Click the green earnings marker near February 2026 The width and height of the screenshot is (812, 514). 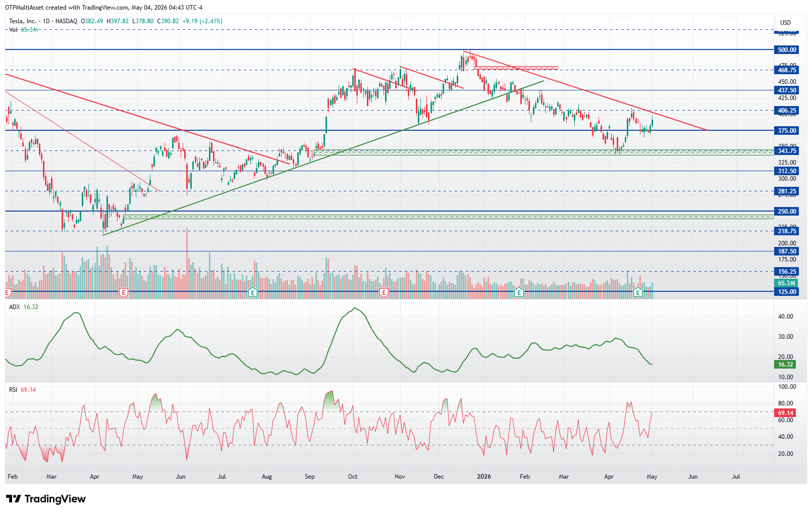pyautogui.click(x=519, y=292)
